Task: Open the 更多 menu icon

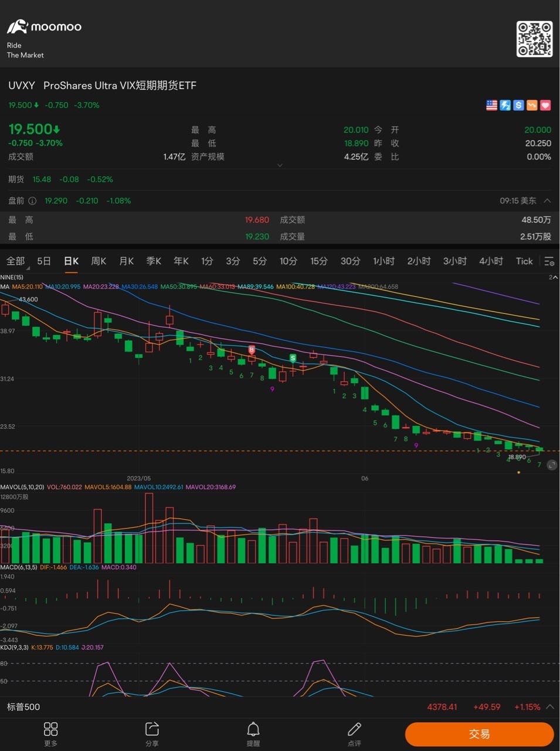Action: 51,733
